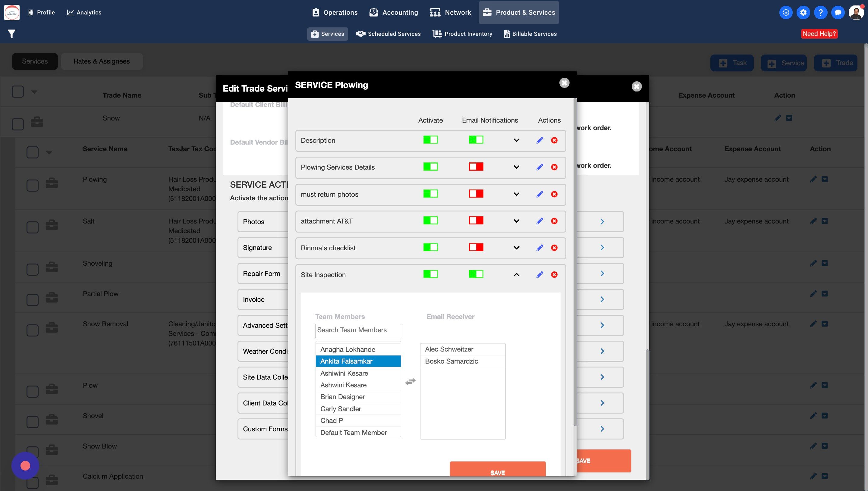Collapse the Site Inspection row
Viewport: 868px width, 491px height.
[x=516, y=275]
